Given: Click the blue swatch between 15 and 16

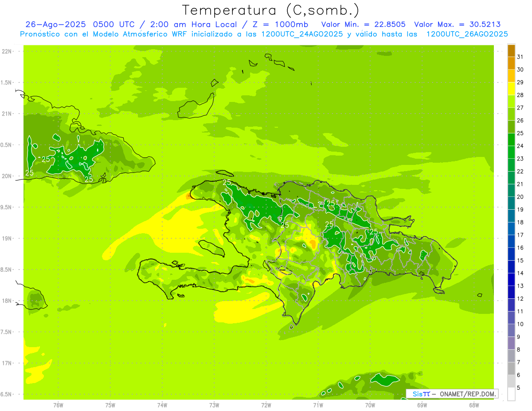Looking at the screenshot, I should [x=511, y=254].
